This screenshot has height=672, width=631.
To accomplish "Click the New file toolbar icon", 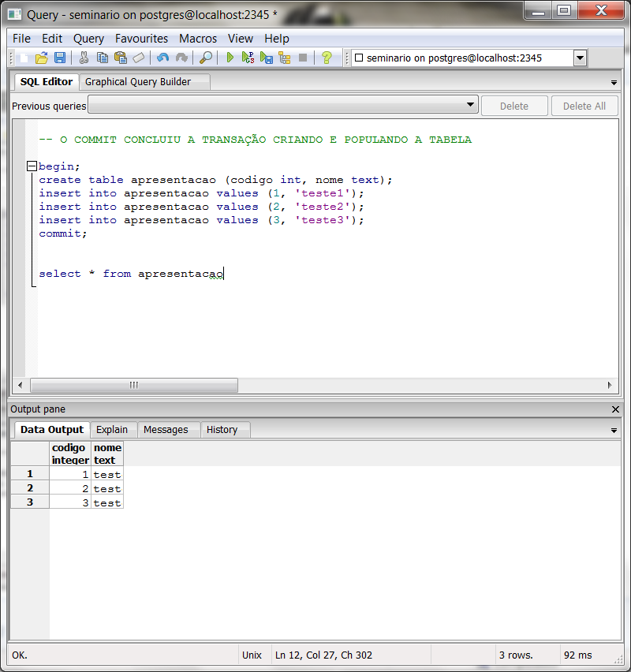I will pos(24,58).
